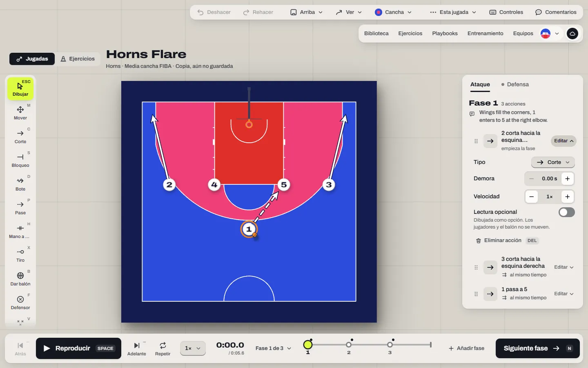Open Playbooks in the navigation bar
The height and width of the screenshot is (368, 588).
[445, 34]
